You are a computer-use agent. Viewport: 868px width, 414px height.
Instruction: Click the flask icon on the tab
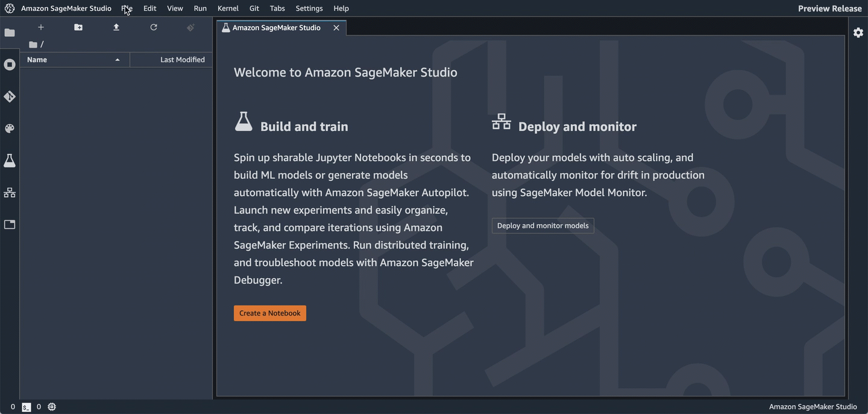tap(226, 28)
